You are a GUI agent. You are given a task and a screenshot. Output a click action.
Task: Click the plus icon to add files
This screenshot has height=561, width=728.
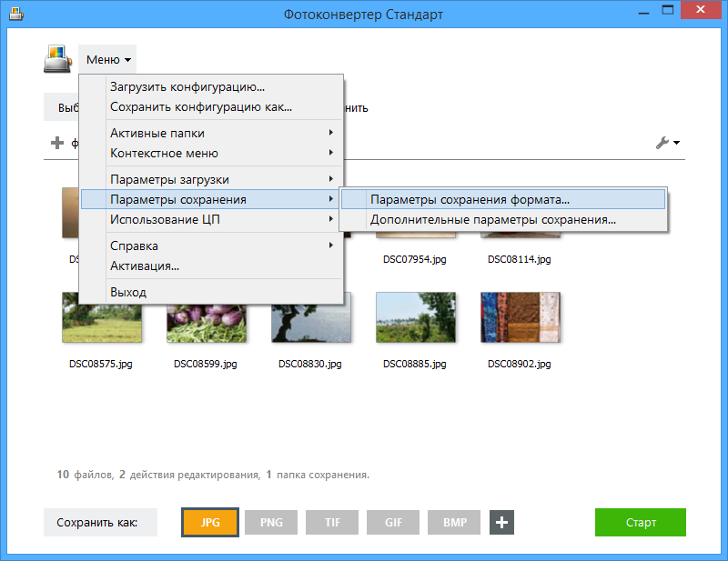[57, 143]
